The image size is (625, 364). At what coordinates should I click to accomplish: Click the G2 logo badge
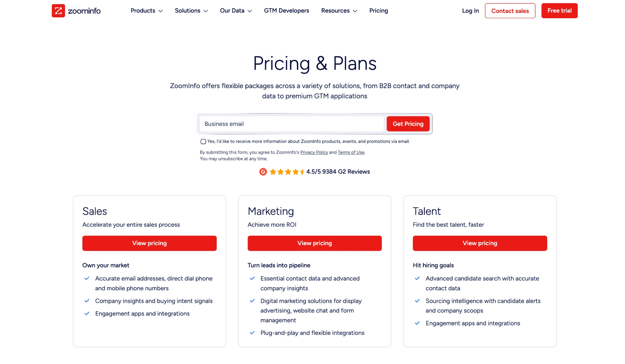pos(263,172)
